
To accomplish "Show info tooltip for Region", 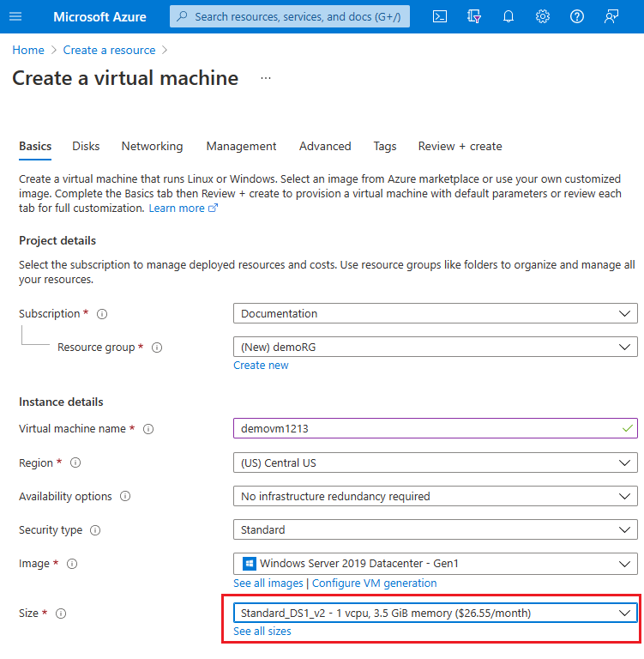I will coord(75,463).
